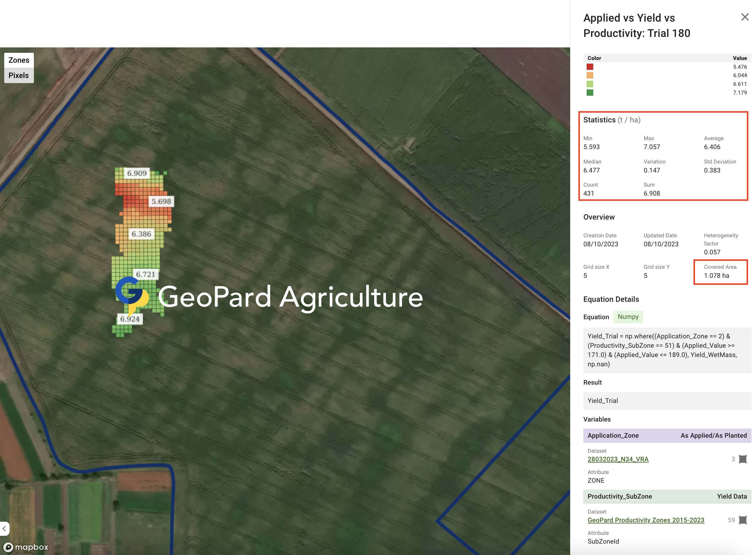Image resolution: width=756 pixels, height=555 pixels.
Task: Click the Numpy equation type tag
Action: [x=627, y=316]
